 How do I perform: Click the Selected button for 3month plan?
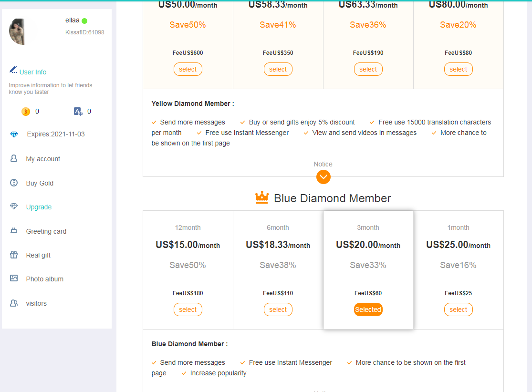pos(368,309)
